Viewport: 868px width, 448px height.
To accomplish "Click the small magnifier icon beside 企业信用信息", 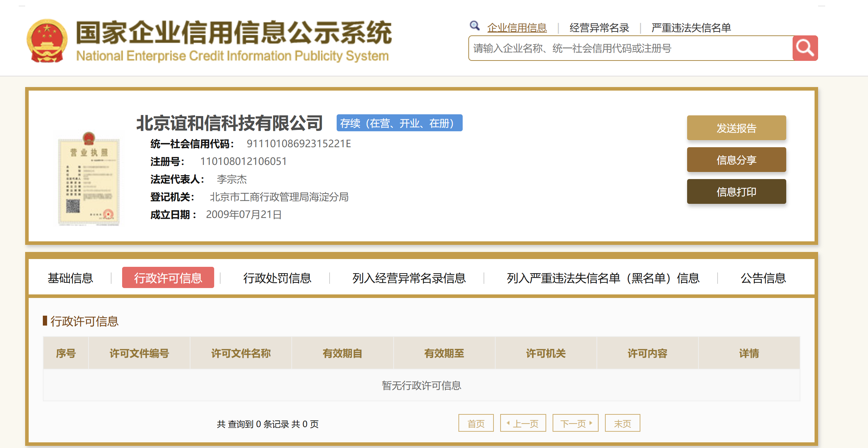I will pos(474,26).
